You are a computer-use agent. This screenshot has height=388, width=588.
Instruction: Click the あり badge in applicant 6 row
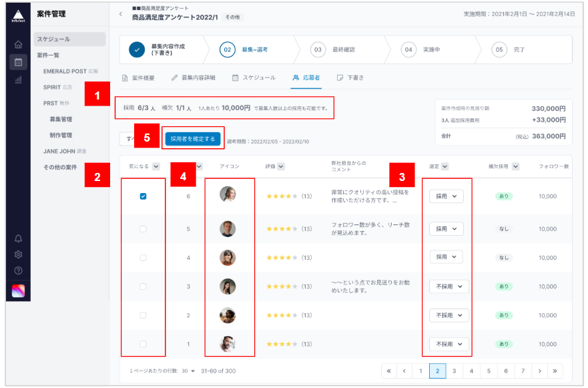(504, 196)
